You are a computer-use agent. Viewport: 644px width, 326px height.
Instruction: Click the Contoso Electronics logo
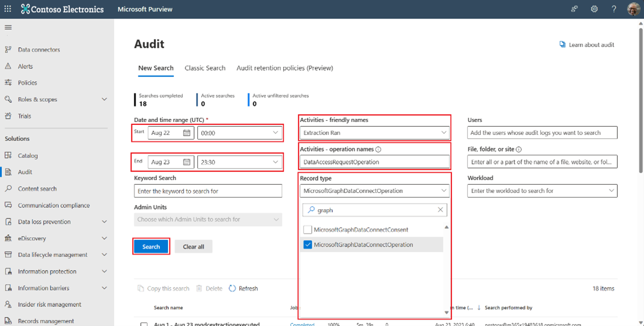coord(62,9)
